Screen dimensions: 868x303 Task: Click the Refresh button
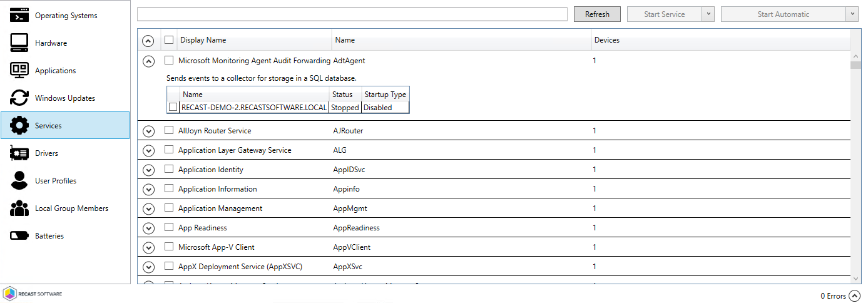pos(597,14)
